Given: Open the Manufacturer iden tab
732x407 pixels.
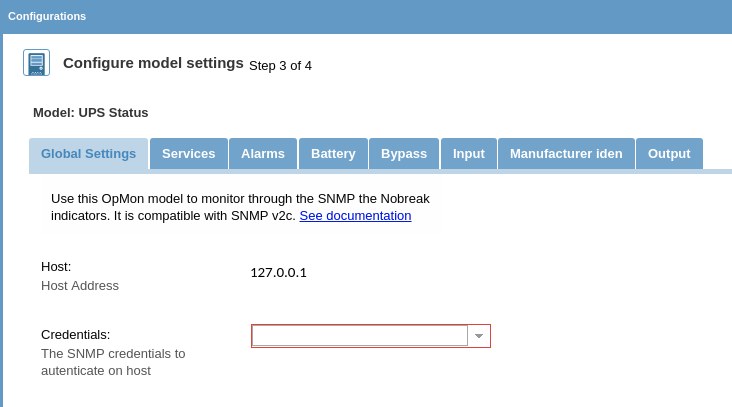Looking at the screenshot, I should click(566, 154).
